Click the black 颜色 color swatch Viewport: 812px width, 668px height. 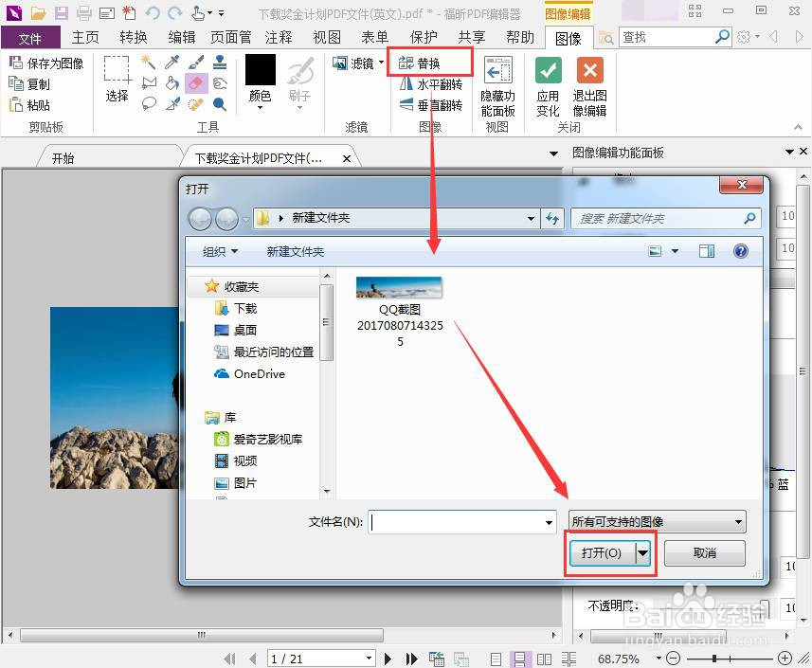(x=259, y=68)
